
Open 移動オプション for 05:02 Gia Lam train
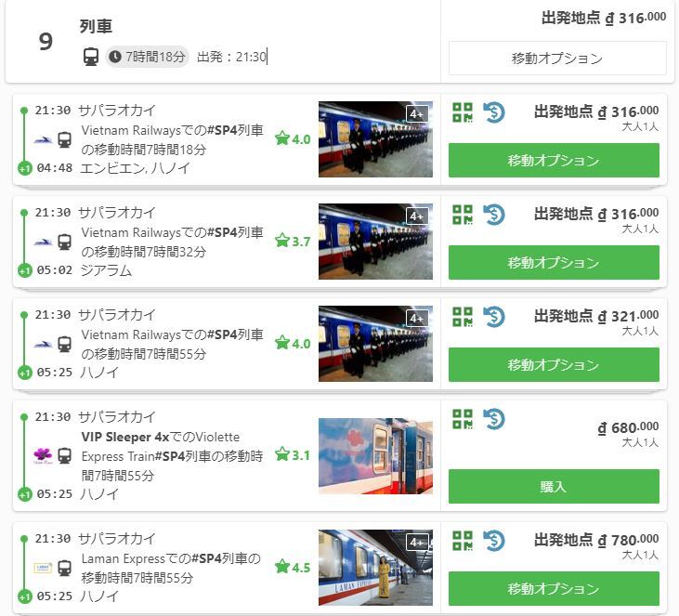pos(554,263)
